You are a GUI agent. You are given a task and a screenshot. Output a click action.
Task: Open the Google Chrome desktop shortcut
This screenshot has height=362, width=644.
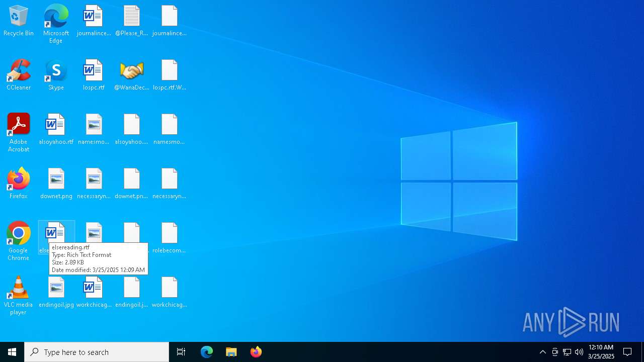[x=19, y=241]
